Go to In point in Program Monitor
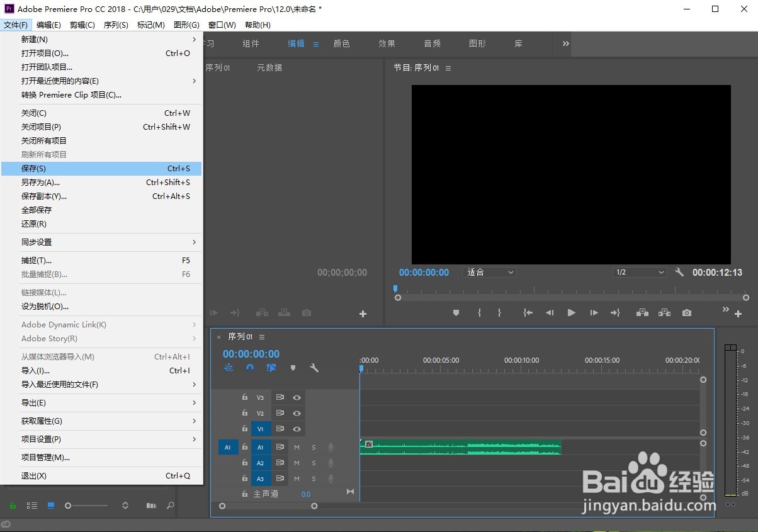The height and width of the screenshot is (532, 758). (528, 313)
